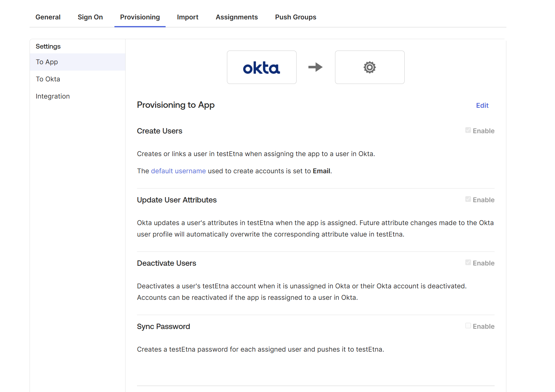555x392 pixels.
Task: Enable the Sync Password option
Action: point(468,326)
